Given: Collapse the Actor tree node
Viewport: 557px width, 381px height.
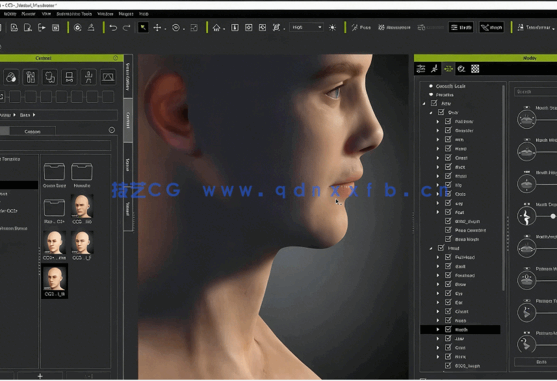Looking at the screenshot, I should 423,104.
